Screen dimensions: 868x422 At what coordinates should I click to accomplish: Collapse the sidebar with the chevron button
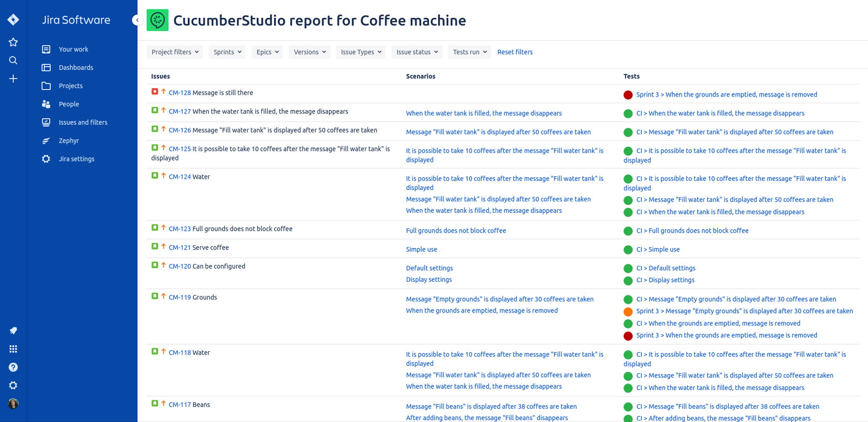click(x=137, y=20)
